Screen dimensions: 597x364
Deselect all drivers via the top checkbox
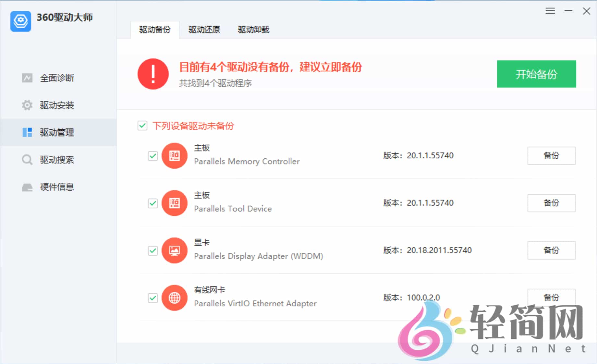(x=142, y=126)
